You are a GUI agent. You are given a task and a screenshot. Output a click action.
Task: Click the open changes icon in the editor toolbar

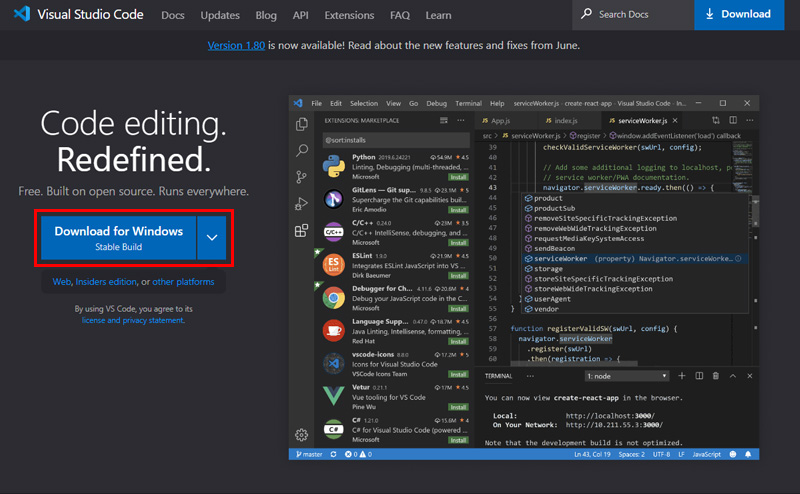[x=716, y=120]
